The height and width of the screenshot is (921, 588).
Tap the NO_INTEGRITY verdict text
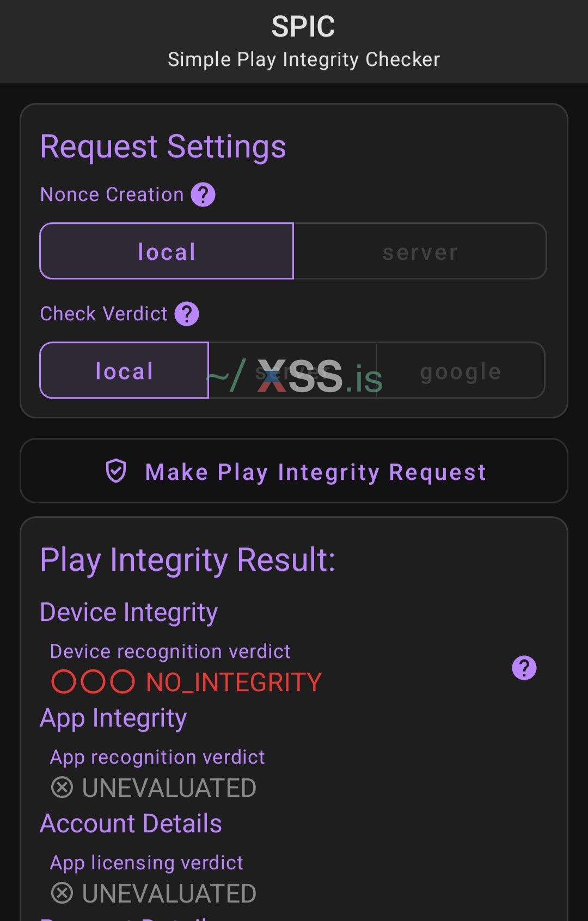[234, 682]
